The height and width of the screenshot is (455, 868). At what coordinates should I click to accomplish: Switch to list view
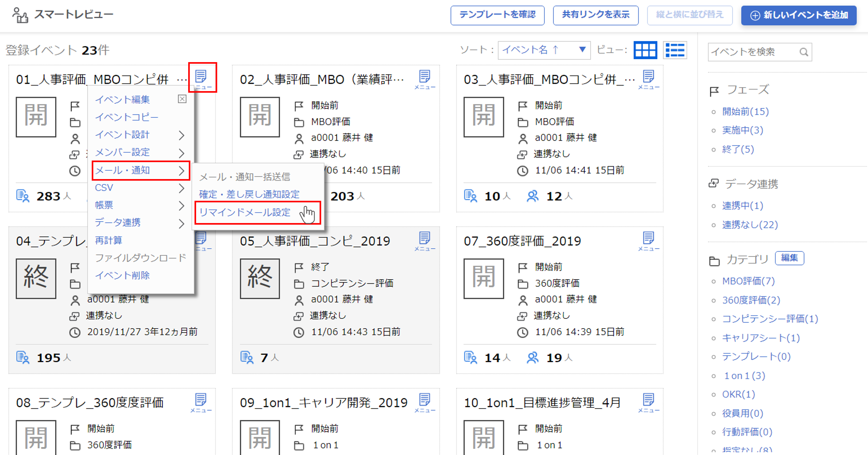(x=675, y=50)
